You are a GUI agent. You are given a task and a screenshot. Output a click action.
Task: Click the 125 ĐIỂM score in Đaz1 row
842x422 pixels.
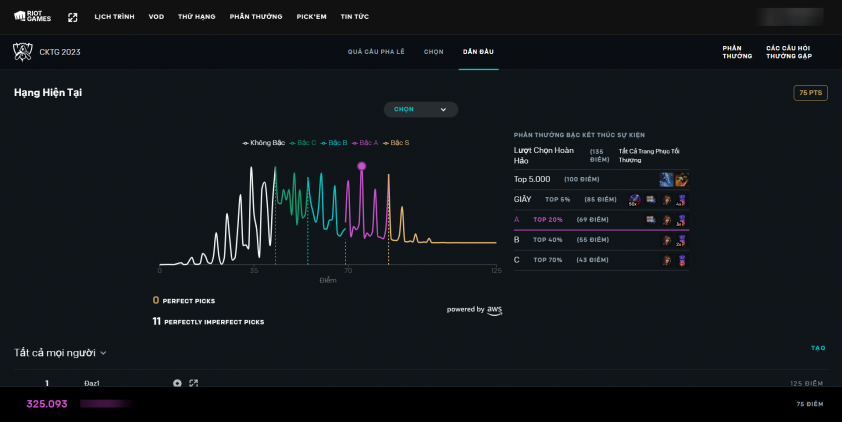tap(806, 383)
